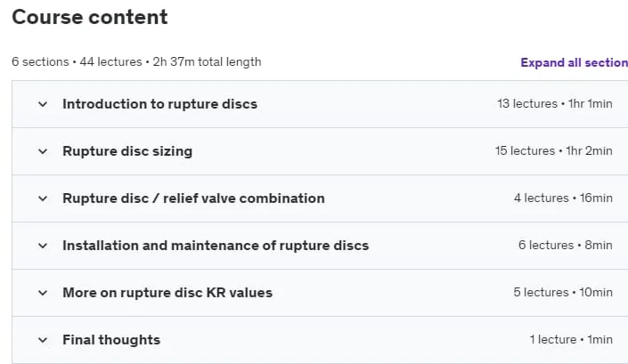Open the Final thoughts section title

click(x=111, y=340)
